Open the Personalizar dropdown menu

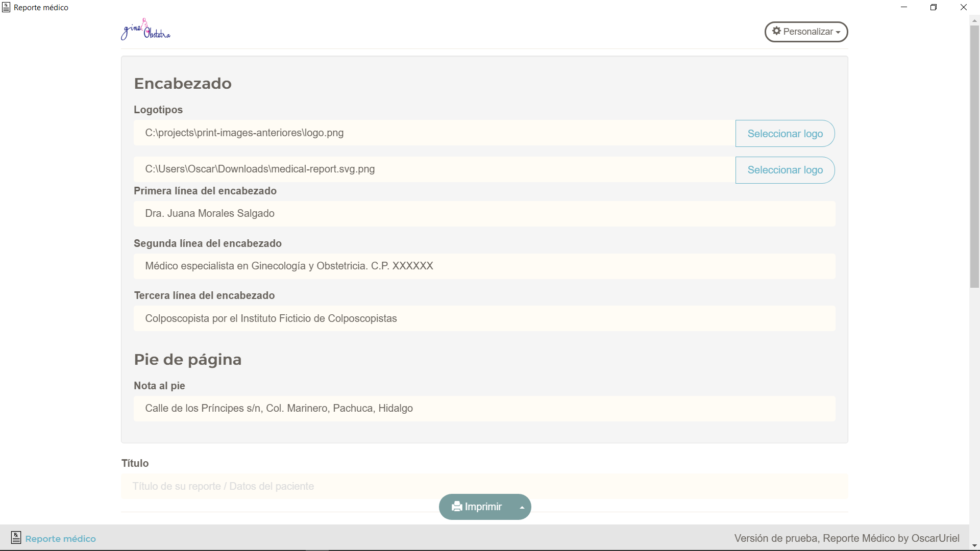tap(806, 32)
